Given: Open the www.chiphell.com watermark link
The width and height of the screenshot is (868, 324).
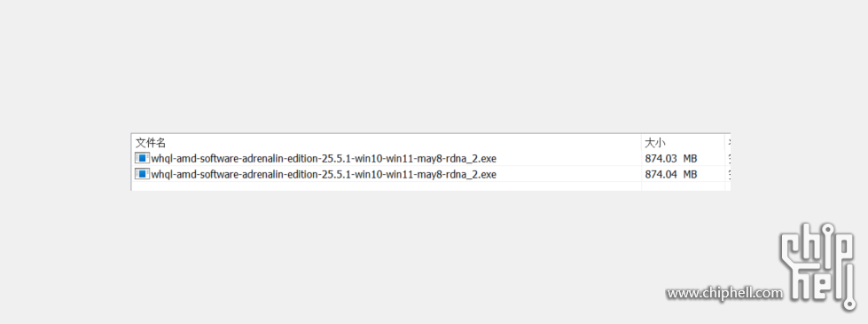Looking at the screenshot, I should [724, 293].
